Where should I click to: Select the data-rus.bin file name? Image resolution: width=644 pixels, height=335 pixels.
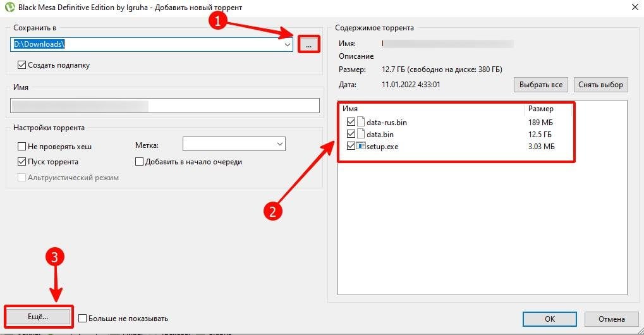[x=387, y=123]
